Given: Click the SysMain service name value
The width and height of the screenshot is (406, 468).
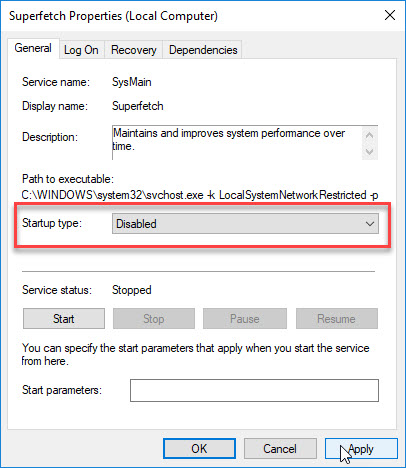Looking at the screenshot, I should coord(132,82).
